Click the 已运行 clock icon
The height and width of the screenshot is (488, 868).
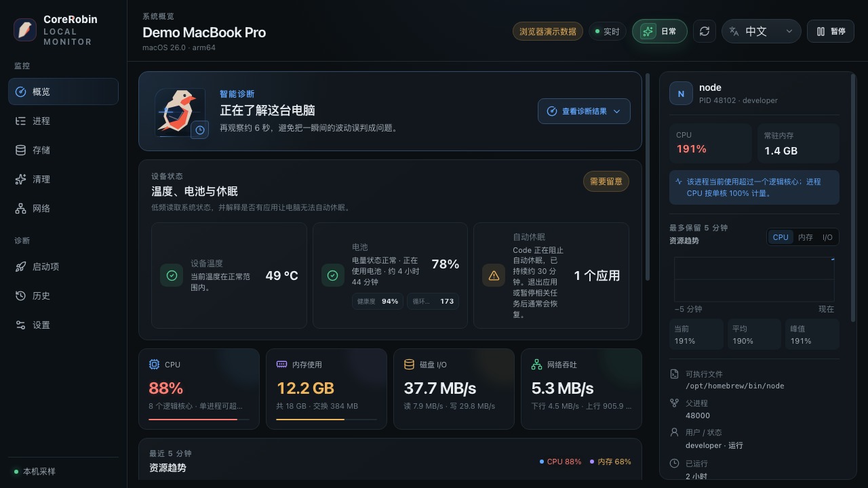pyautogui.click(x=674, y=464)
